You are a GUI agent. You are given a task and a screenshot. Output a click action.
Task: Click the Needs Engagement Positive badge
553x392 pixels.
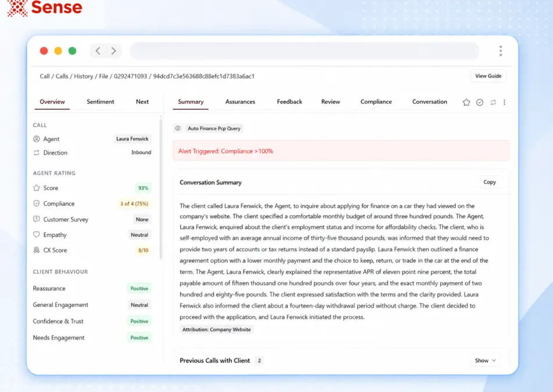(x=139, y=338)
